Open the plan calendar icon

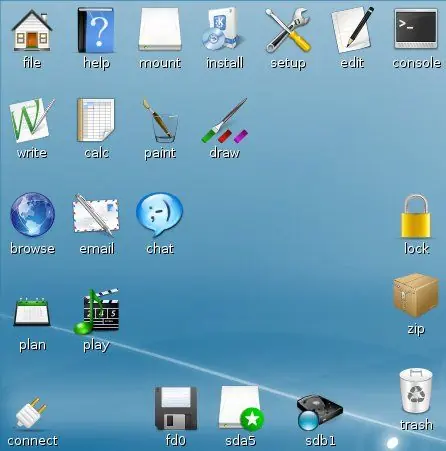(32, 312)
